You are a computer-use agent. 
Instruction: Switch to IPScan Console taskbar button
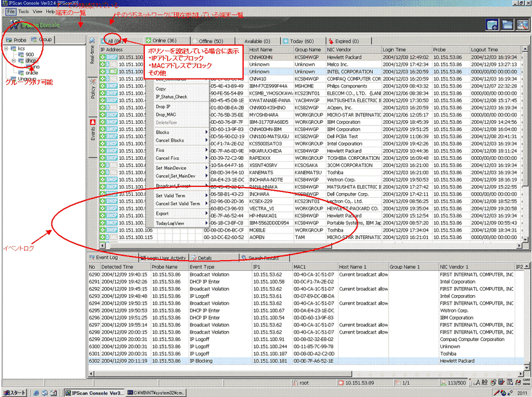[x=94, y=393]
